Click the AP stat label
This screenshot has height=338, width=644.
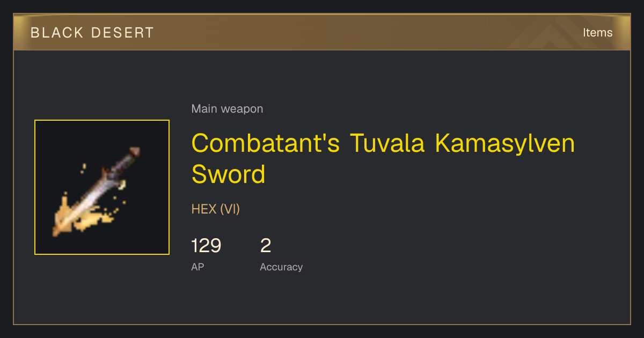pos(197,267)
